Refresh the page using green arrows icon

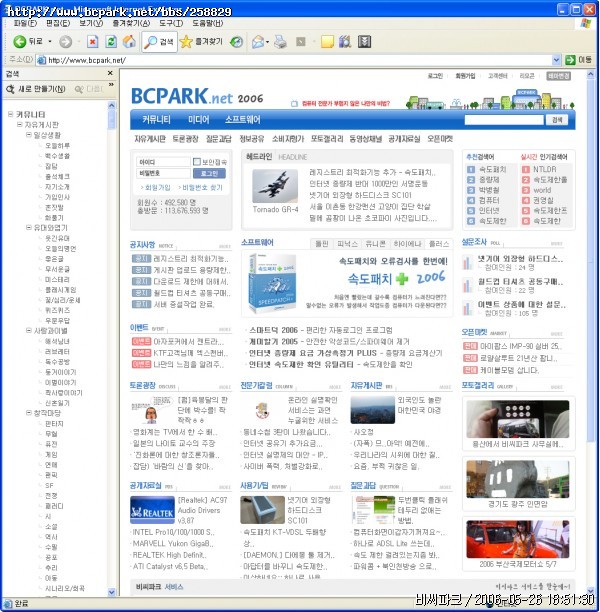(x=111, y=42)
